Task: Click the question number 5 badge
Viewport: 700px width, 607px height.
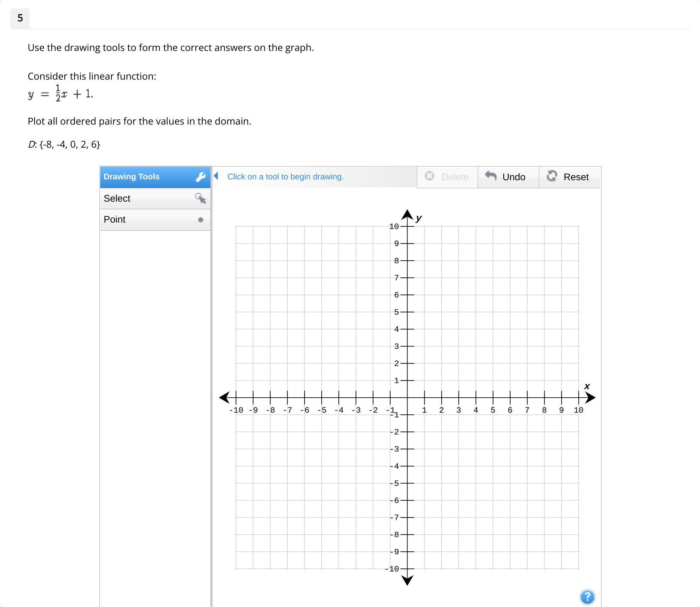Action: [20, 18]
